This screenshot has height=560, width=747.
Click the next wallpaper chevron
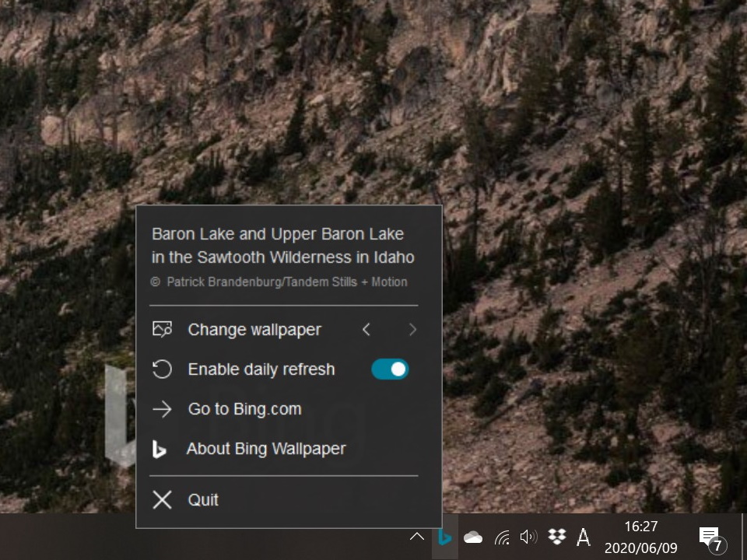click(x=413, y=329)
